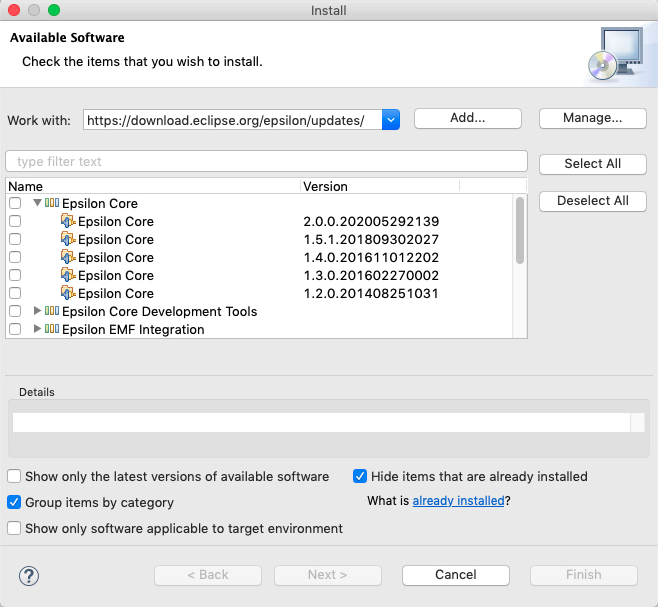Image resolution: width=658 pixels, height=608 pixels.
Task: Click feature icon for Epsilon Core 1.3.0.201602270002
Action: point(68,275)
